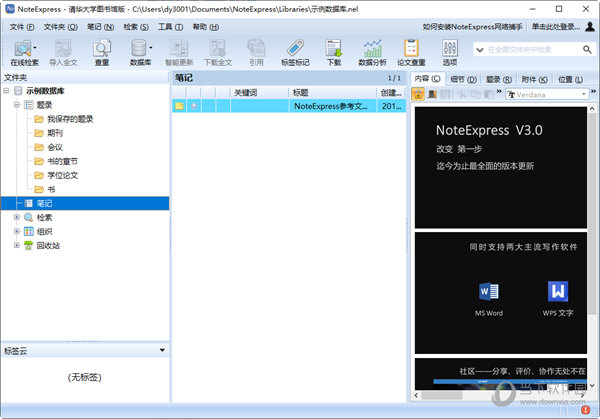The image size is (600, 419).
Task: Switch to the 细节 tab
Action: [461, 77]
